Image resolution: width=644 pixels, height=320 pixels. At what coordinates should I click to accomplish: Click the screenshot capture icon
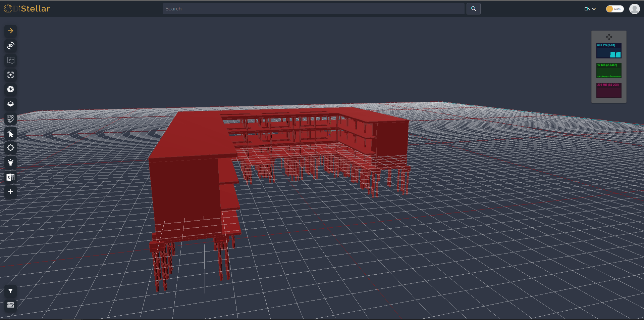click(10, 89)
